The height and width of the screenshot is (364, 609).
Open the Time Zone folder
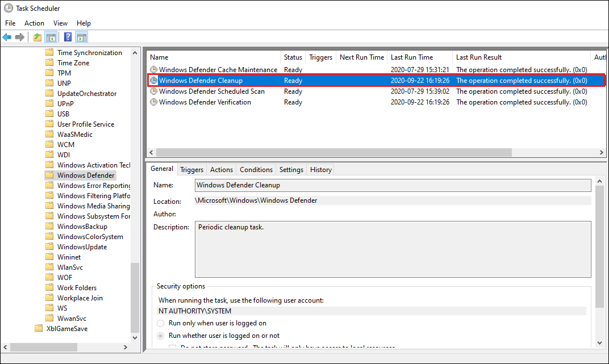point(73,63)
